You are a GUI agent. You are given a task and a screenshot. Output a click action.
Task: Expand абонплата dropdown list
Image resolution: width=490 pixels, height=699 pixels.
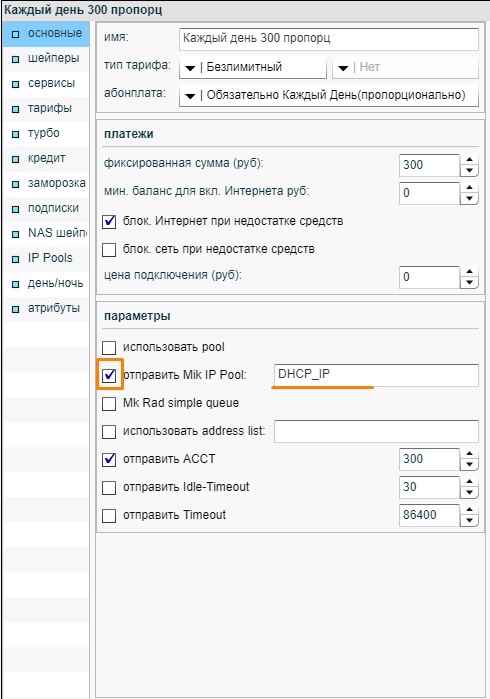(329, 95)
